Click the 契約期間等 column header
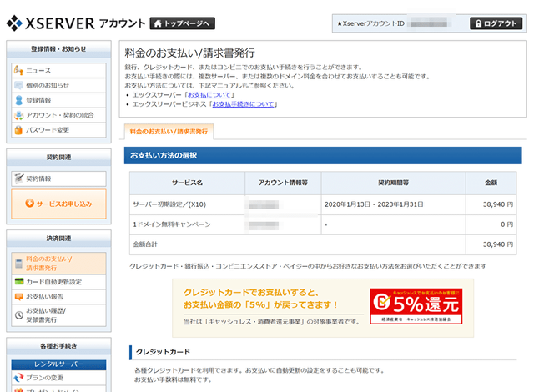This screenshot has height=392, width=534. tap(393, 183)
